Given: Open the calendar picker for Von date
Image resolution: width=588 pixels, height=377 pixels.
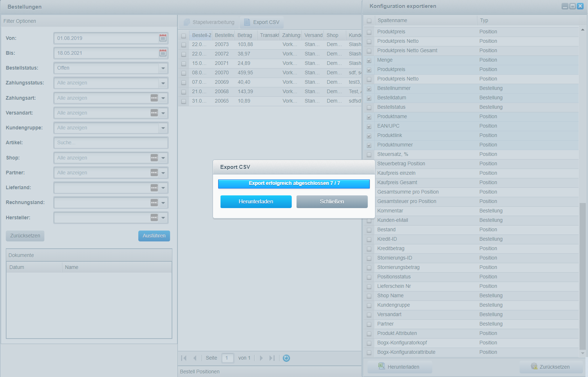Looking at the screenshot, I should coord(163,38).
